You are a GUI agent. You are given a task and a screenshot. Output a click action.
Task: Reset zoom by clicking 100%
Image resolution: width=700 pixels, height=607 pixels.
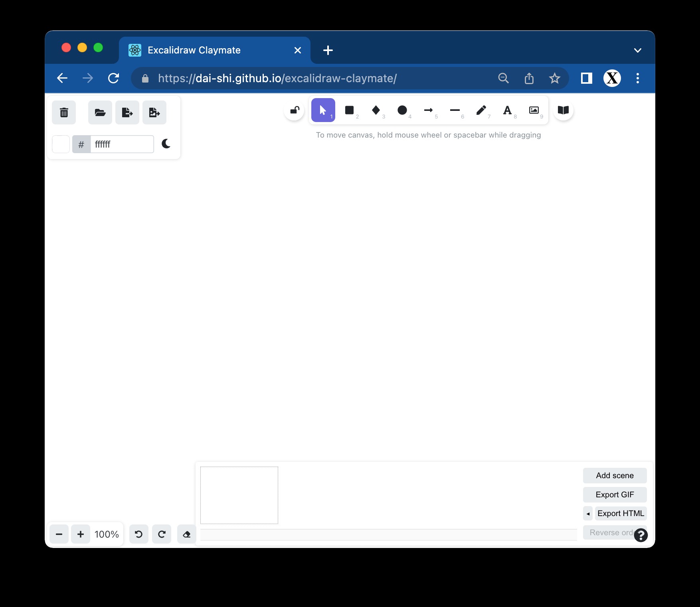(107, 534)
